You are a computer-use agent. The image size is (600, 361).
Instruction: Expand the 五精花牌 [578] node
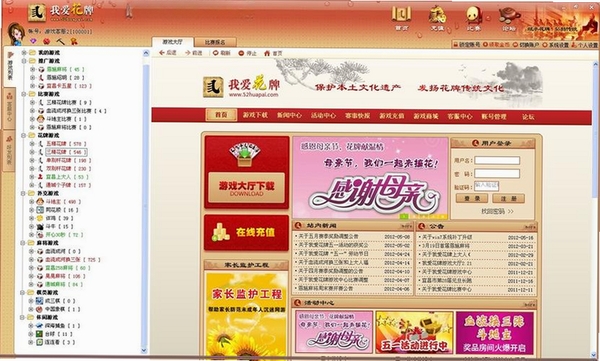point(33,144)
